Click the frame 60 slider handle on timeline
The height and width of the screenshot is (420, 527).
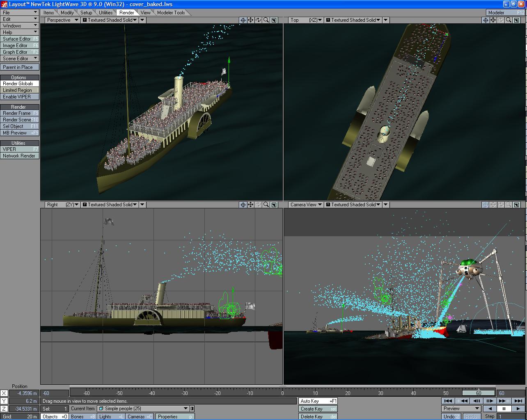pos(479,393)
